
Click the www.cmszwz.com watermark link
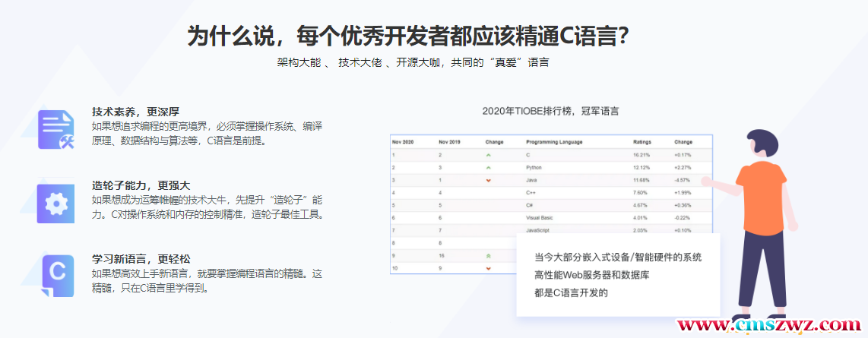[x=768, y=326]
